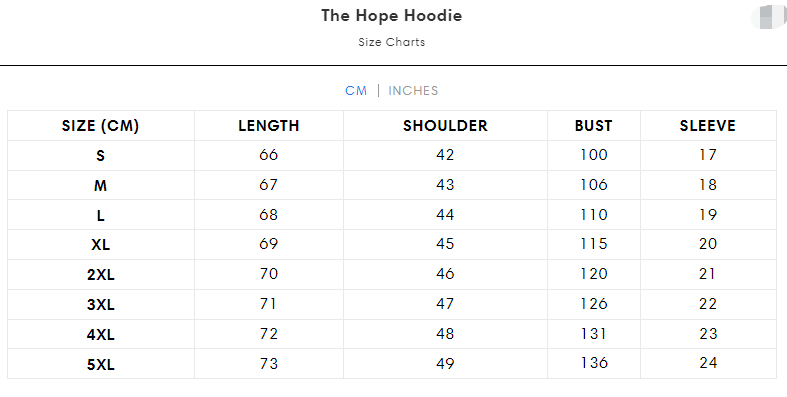This screenshot has width=787, height=397.
Task: Select the 2XL size row label
Action: pyautogui.click(x=100, y=275)
